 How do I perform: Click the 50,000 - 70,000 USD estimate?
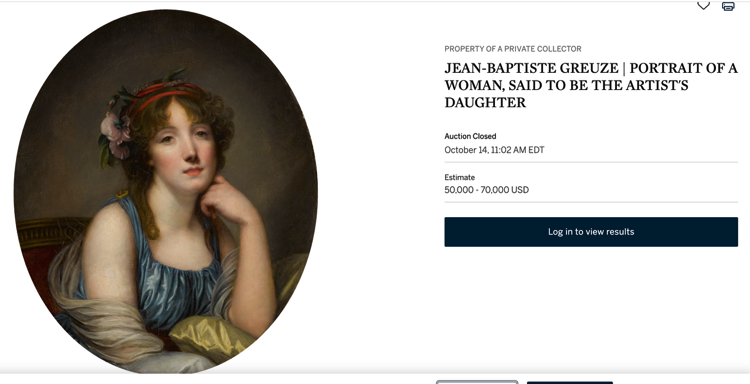coord(486,190)
